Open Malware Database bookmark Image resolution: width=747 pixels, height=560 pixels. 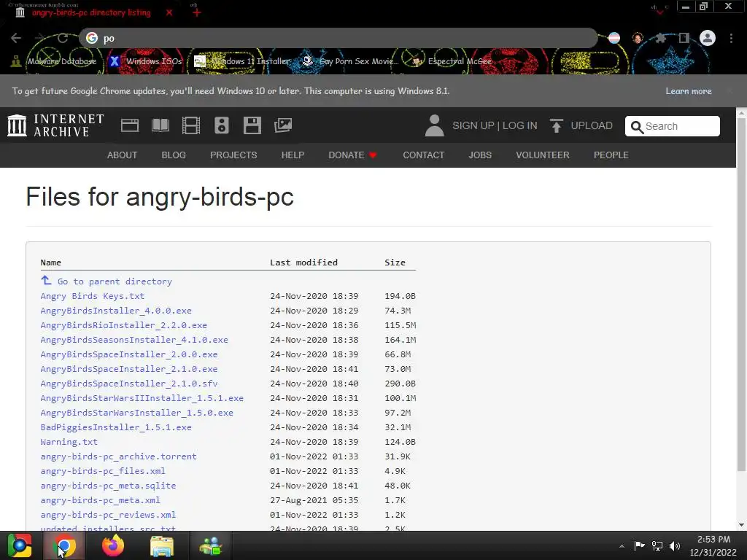point(54,61)
